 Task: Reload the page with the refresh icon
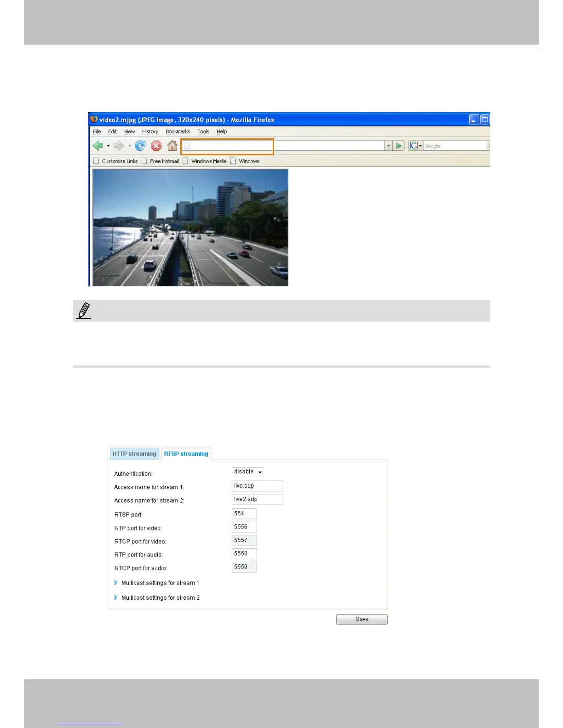pyautogui.click(x=140, y=146)
